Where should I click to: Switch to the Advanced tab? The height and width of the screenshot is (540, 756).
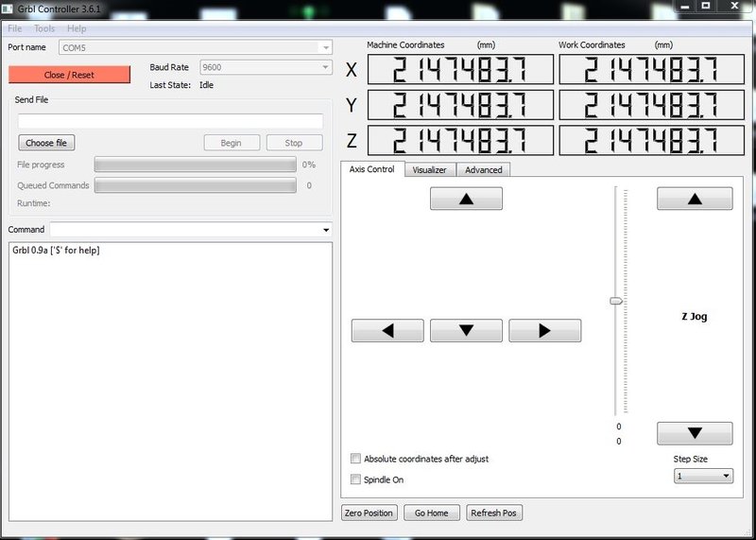tap(483, 170)
